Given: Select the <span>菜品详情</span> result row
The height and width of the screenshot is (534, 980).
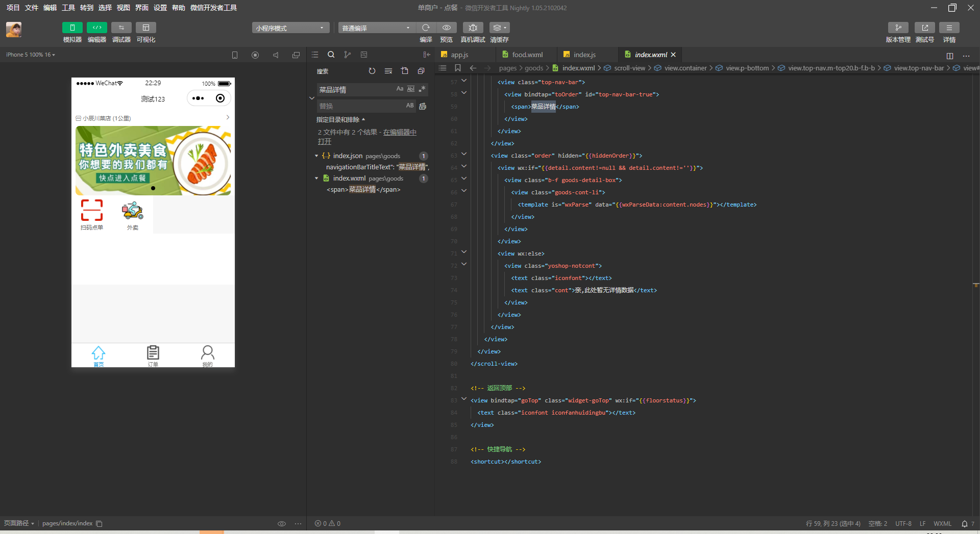Looking at the screenshot, I should (x=363, y=190).
